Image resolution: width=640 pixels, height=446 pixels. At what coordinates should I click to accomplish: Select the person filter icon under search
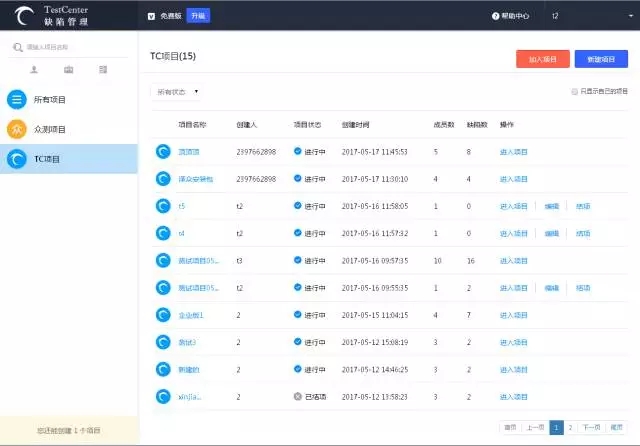click(x=35, y=69)
